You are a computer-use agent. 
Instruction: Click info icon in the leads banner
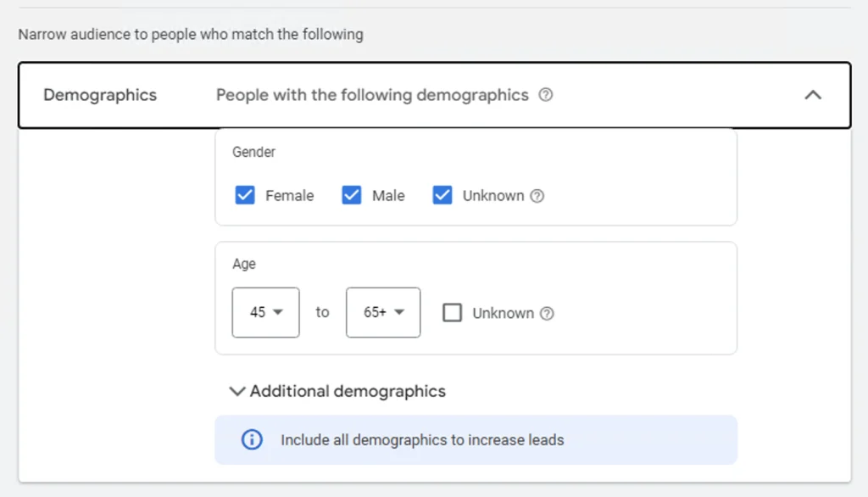(252, 440)
